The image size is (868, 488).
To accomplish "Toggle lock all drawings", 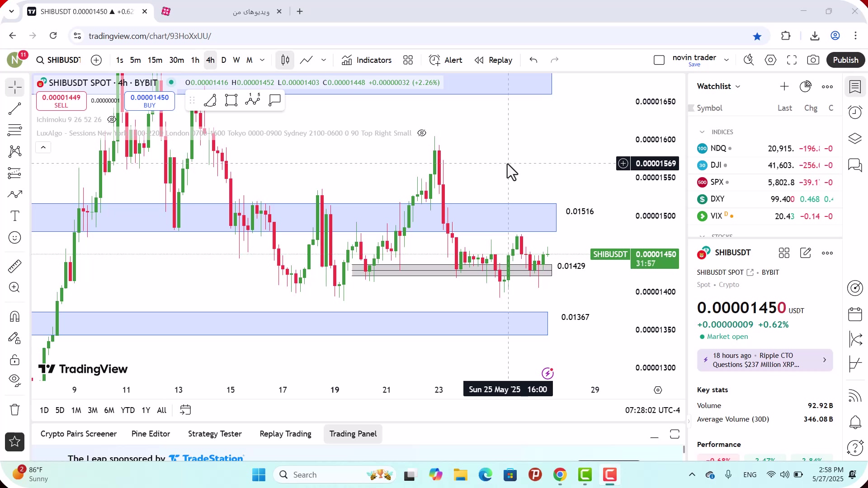I will (15, 360).
